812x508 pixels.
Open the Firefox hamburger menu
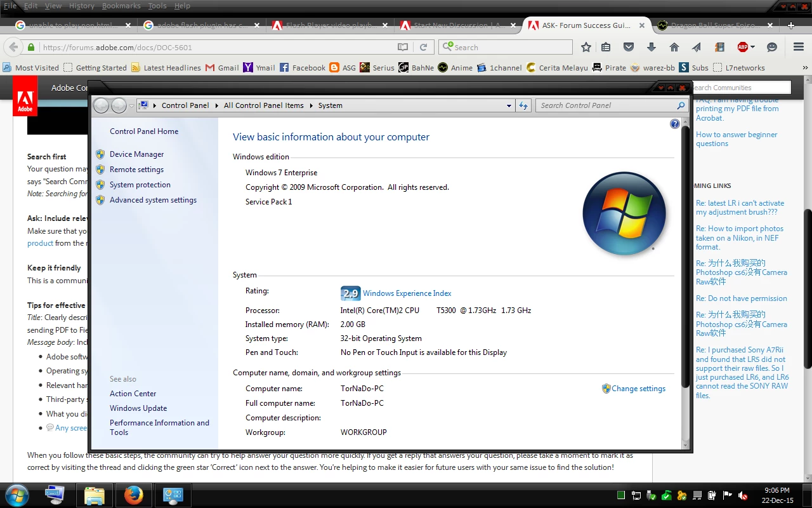[799, 47]
